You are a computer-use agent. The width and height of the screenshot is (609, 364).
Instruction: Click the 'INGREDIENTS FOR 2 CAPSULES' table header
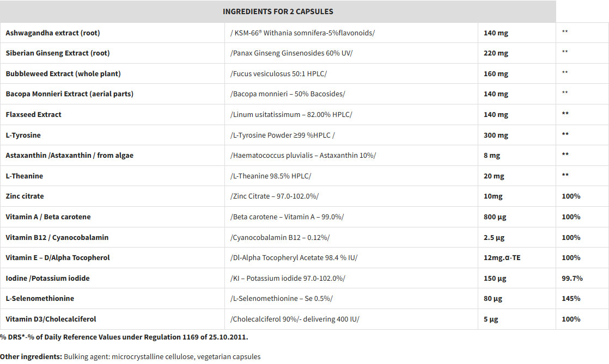coord(278,11)
